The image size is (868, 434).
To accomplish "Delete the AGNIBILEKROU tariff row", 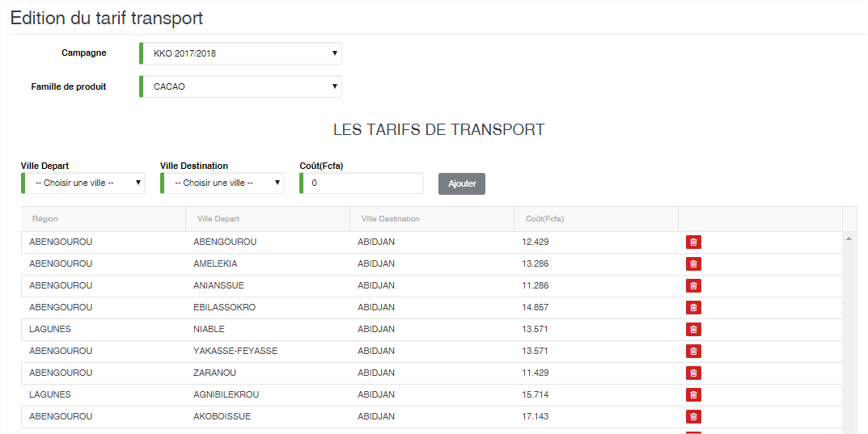I will click(693, 394).
